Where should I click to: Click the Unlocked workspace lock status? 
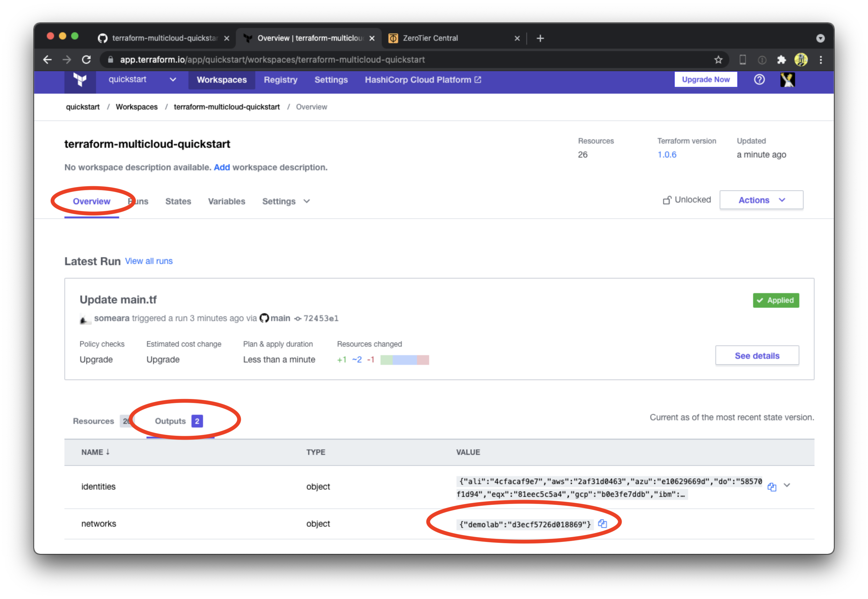(687, 200)
